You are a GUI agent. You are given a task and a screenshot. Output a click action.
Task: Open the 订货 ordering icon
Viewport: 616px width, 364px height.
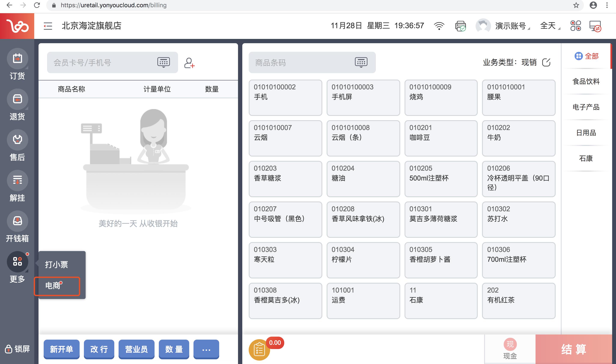tap(17, 59)
